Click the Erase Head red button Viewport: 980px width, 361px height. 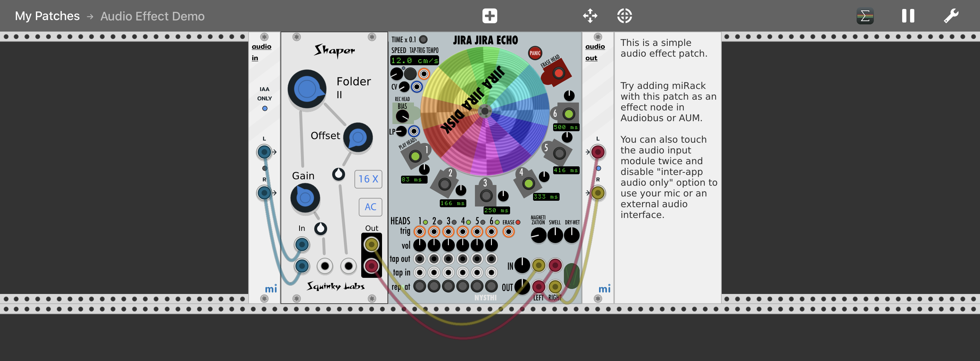(558, 73)
